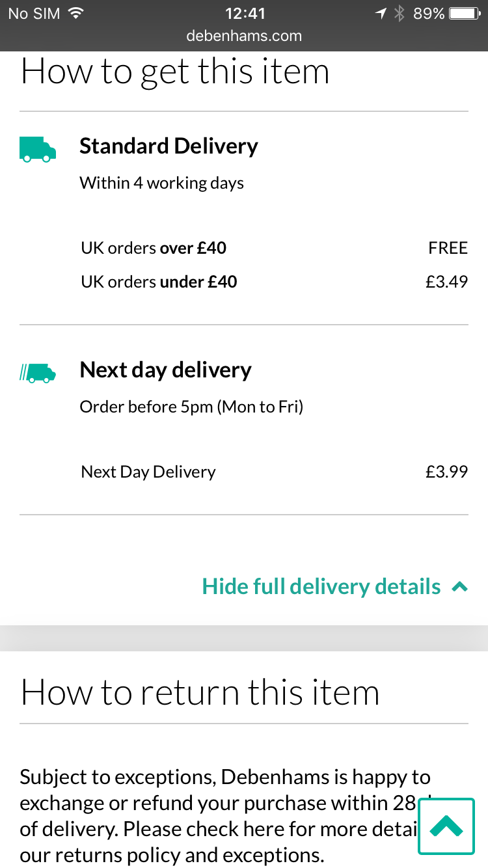Expand the Standard Delivery section

click(x=169, y=146)
